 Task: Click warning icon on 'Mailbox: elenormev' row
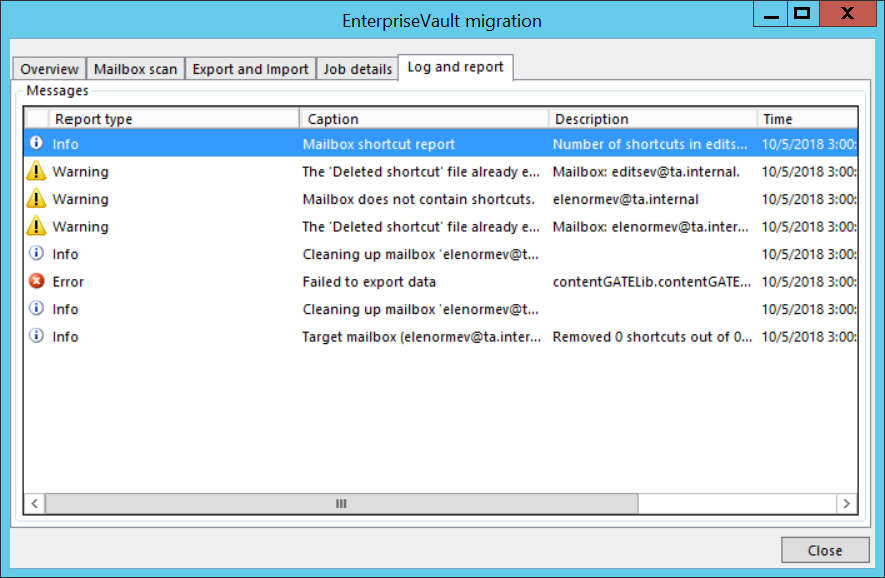click(x=37, y=227)
